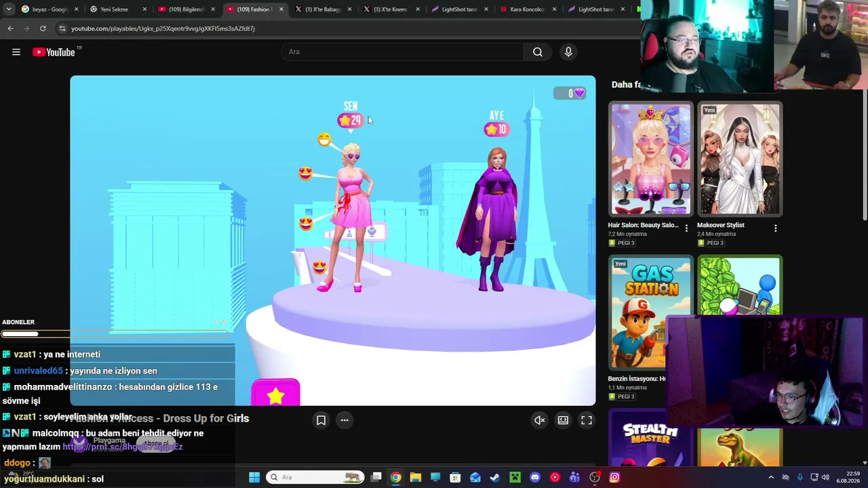Start voice search with the microphone
The height and width of the screenshot is (488, 868).
[568, 52]
